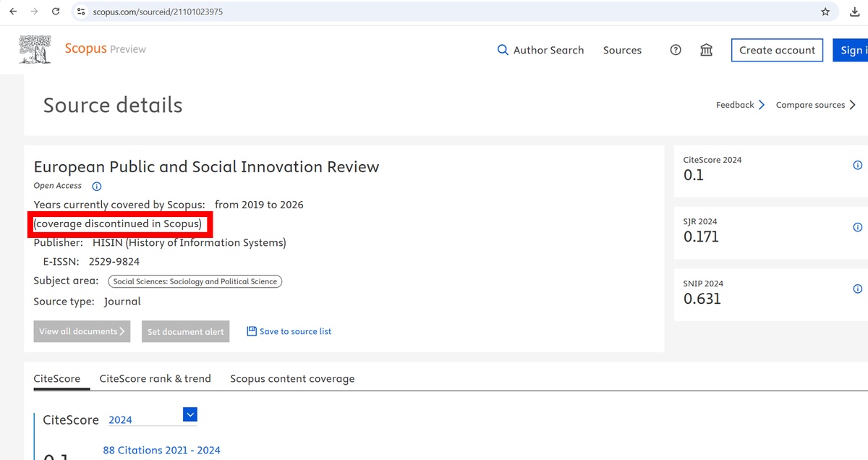Click Save to source list link
The width and height of the screenshot is (868, 460).
289,331
